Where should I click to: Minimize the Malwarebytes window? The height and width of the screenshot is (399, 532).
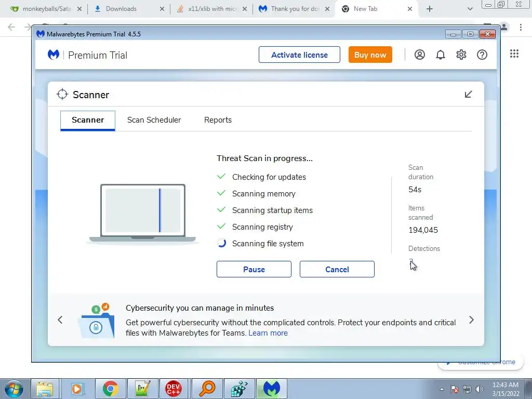tap(453, 34)
